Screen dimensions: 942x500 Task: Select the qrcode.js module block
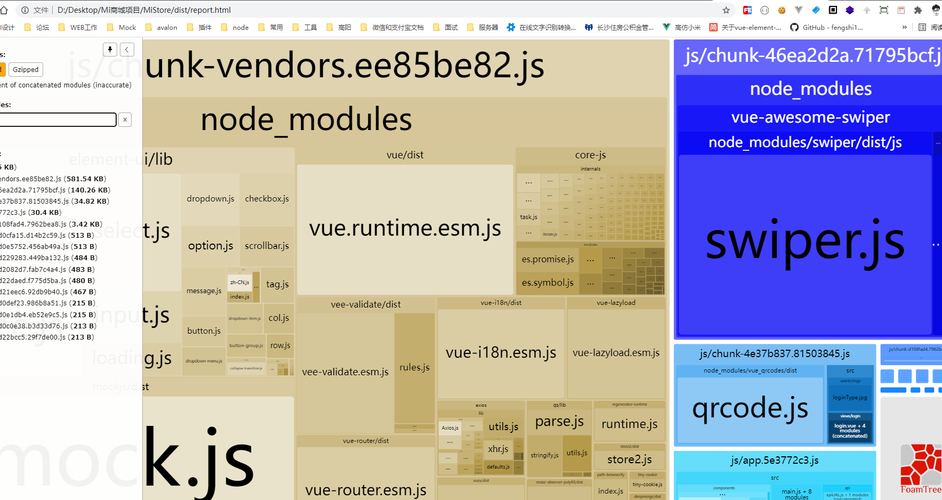pos(750,410)
